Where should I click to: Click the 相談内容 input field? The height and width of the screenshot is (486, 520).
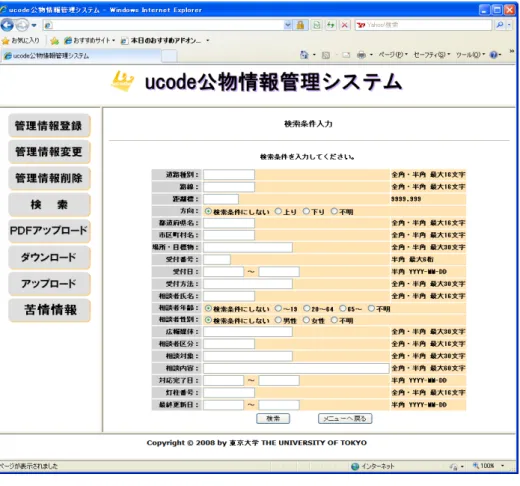tap(296, 368)
